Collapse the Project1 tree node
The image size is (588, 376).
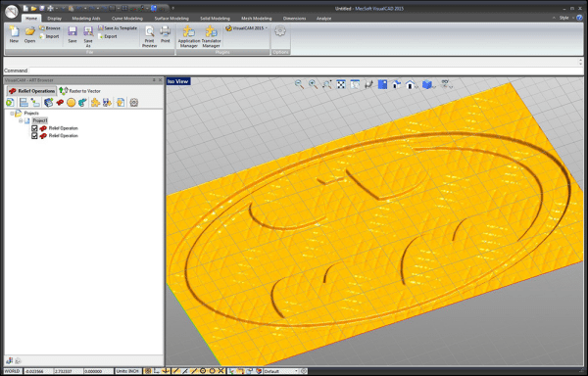coord(21,120)
